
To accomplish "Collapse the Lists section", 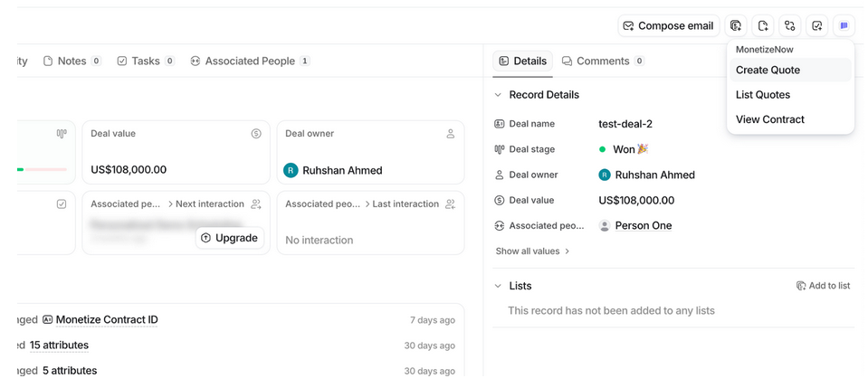I will 497,286.
